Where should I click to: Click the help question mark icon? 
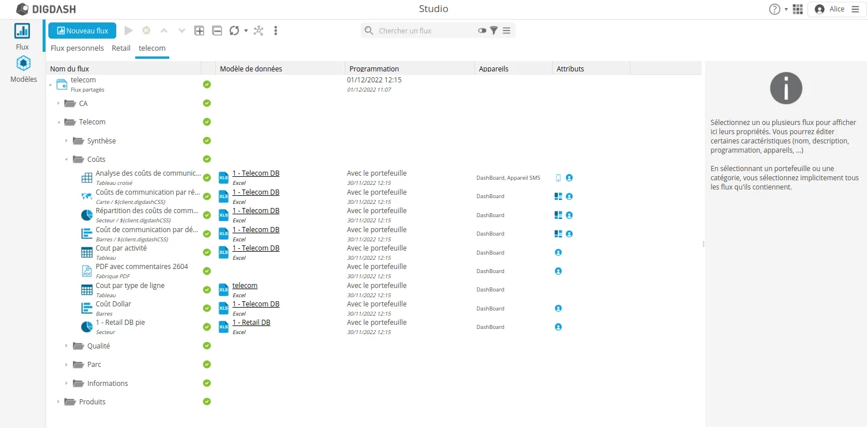[x=775, y=9]
